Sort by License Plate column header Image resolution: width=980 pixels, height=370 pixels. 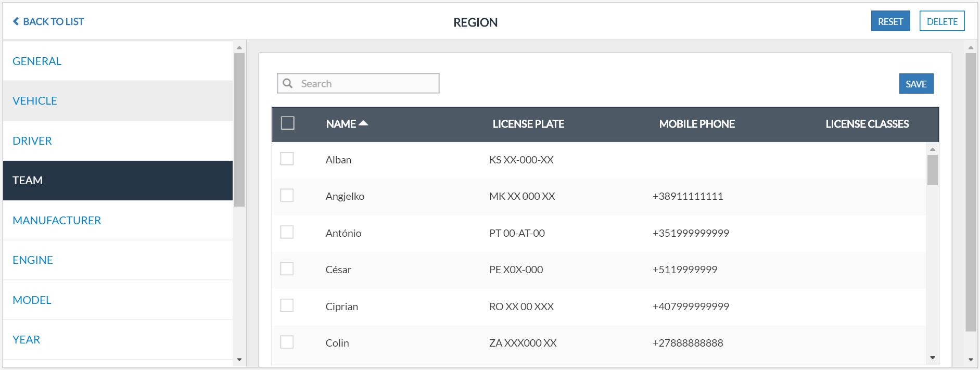click(528, 124)
